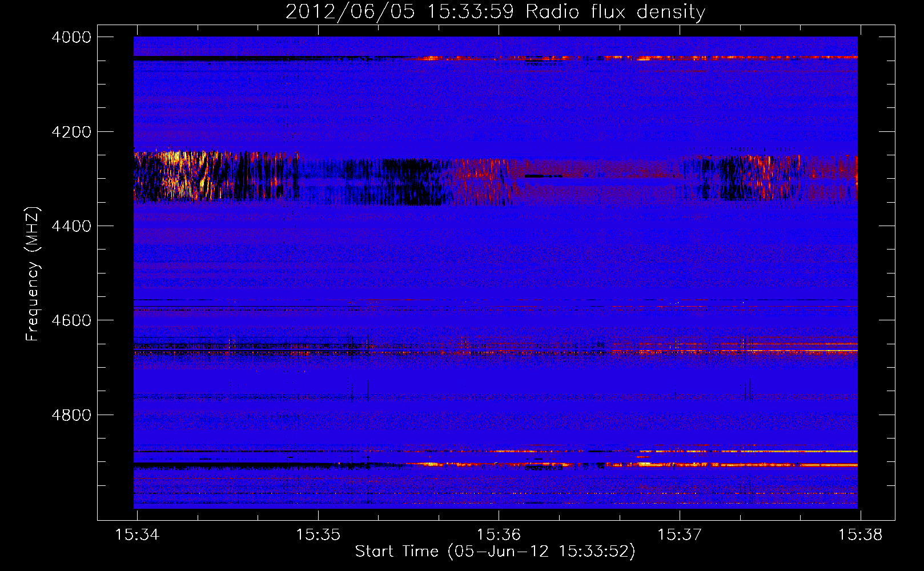Click the "Start Time (05-Jun-12 15:33:52)" axis label
Image resolution: width=924 pixels, height=571 pixels.
pos(495,552)
